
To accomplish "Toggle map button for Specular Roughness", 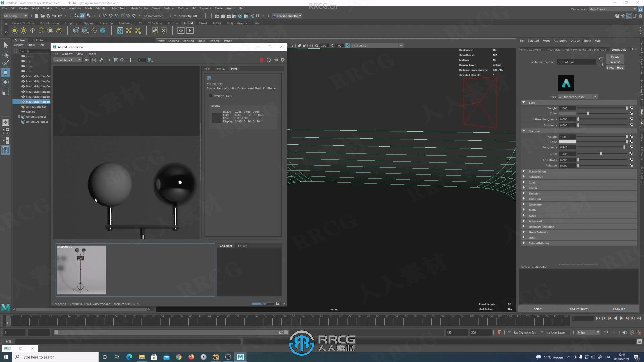I will click(x=631, y=147).
